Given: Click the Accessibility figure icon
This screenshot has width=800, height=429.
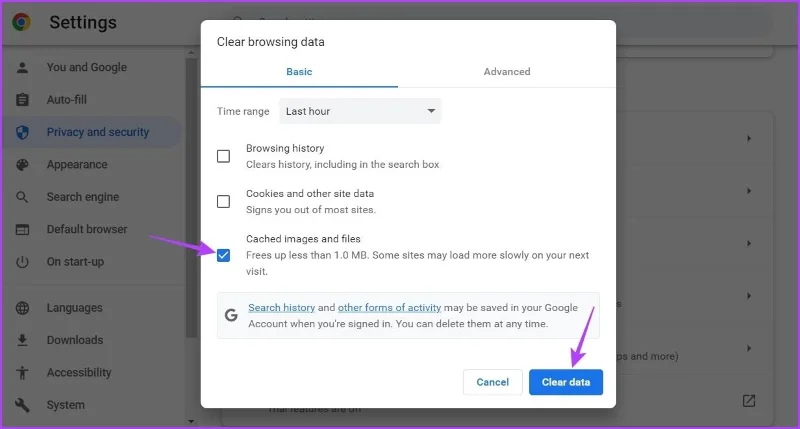Looking at the screenshot, I should [22, 373].
